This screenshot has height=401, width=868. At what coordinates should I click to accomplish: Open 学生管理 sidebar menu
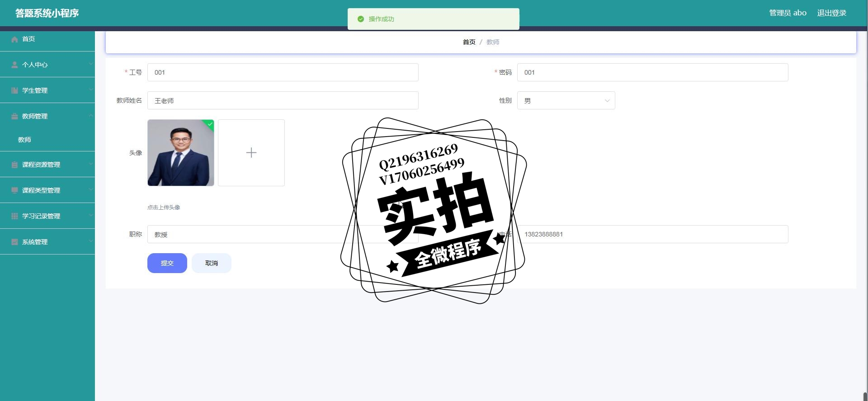point(47,90)
